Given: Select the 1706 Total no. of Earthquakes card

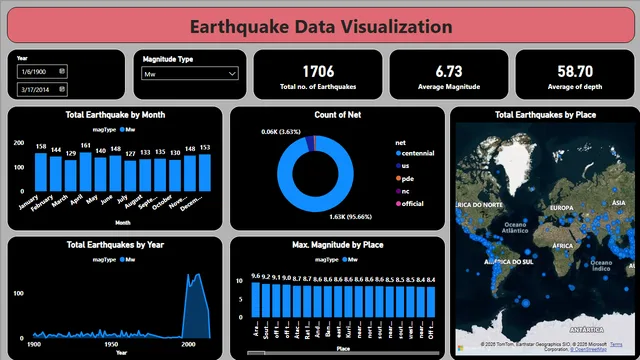Looking at the screenshot, I should [318, 75].
